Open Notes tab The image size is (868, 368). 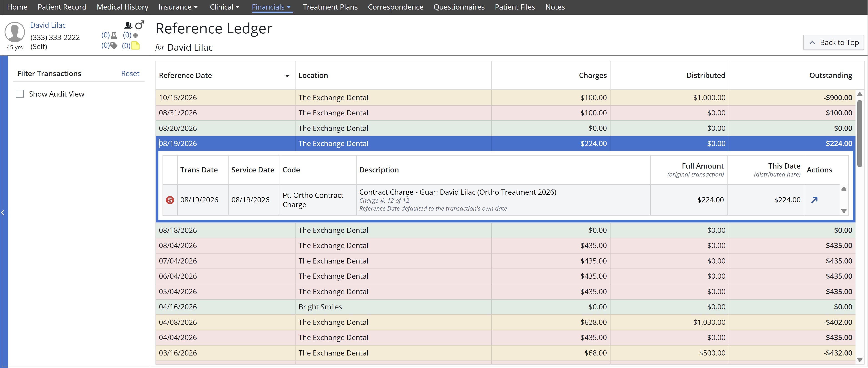(x=555, y=7)
